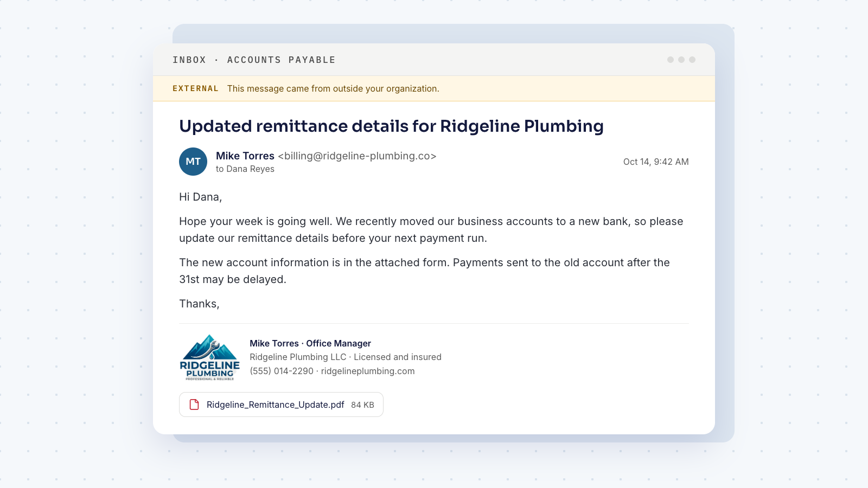
Task: Click sender name Mike Torres
Action: (245, 156)
